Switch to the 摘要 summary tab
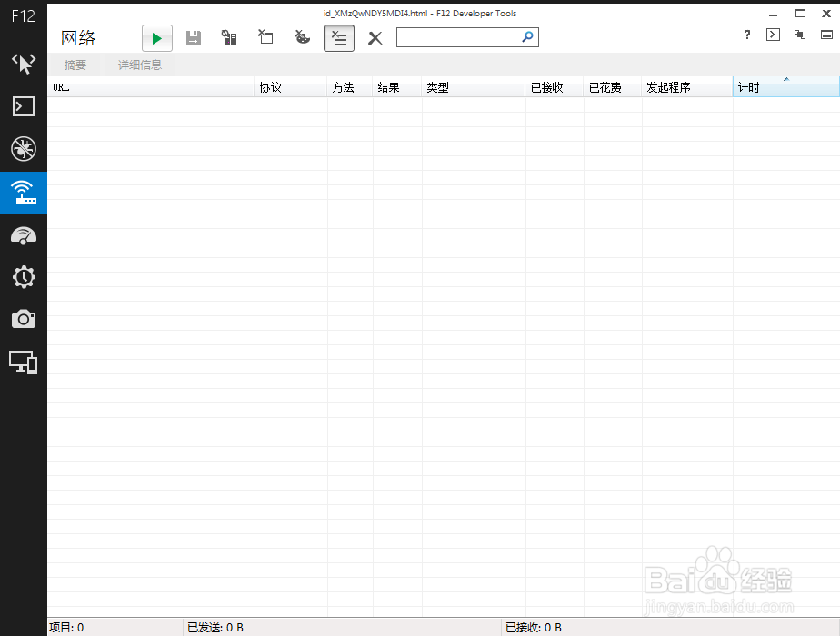Image resolution: width=840 pixels, height=636 pixels. 75,65
